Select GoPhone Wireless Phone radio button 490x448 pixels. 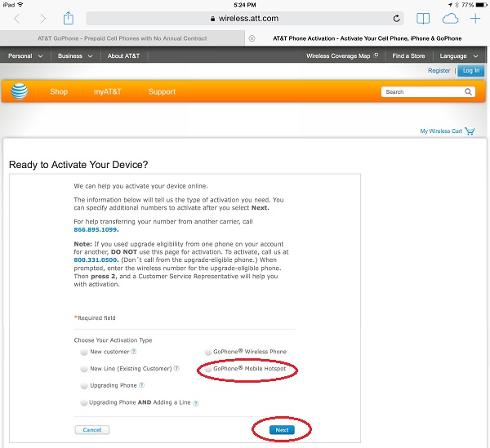(208, 352)
